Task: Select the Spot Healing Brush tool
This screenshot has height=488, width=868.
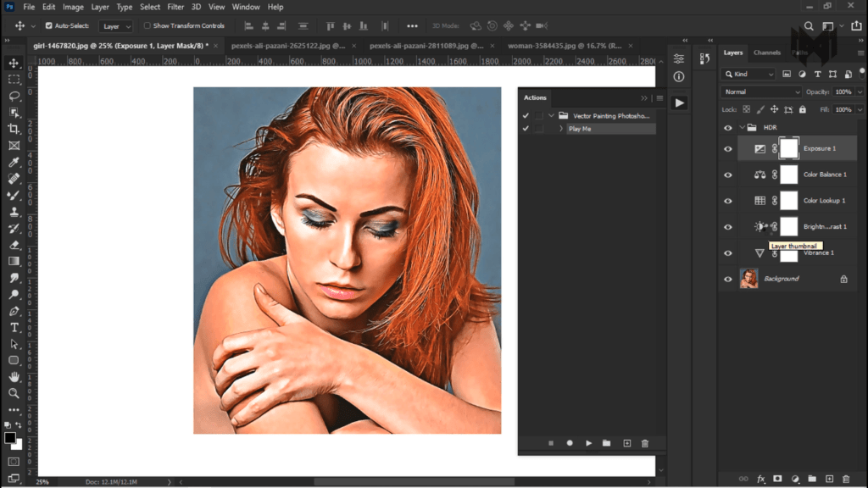Action: (14, 179)
